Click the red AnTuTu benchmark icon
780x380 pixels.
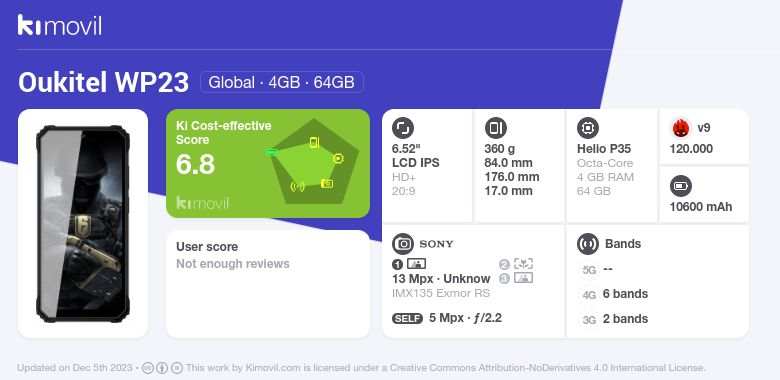(x=681, y=128)
